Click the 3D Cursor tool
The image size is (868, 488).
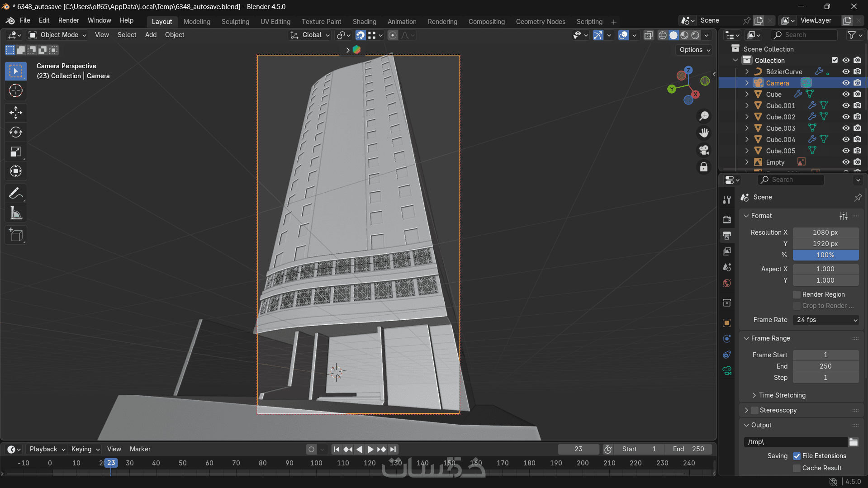(16, 91)
